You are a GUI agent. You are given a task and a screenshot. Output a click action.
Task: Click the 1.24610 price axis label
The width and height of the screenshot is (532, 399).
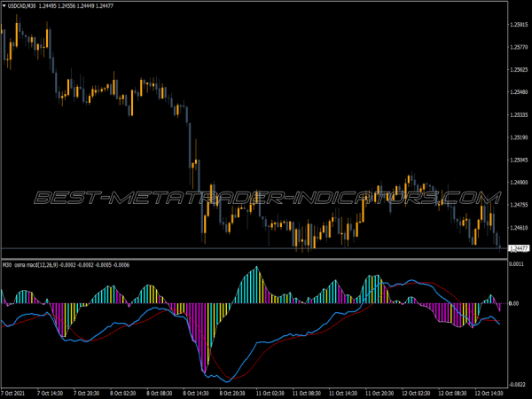(x=519, y=227)
